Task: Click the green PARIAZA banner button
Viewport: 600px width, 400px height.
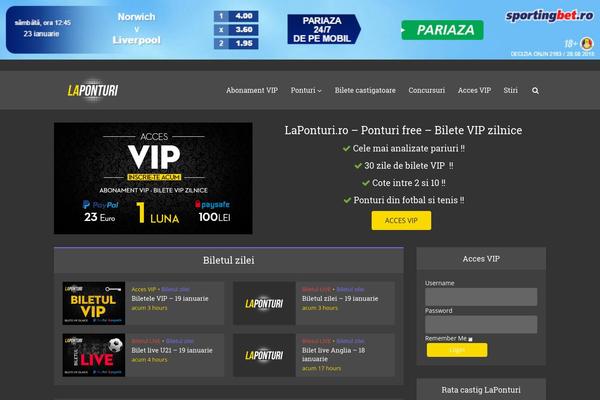Action: pos(442,30)
